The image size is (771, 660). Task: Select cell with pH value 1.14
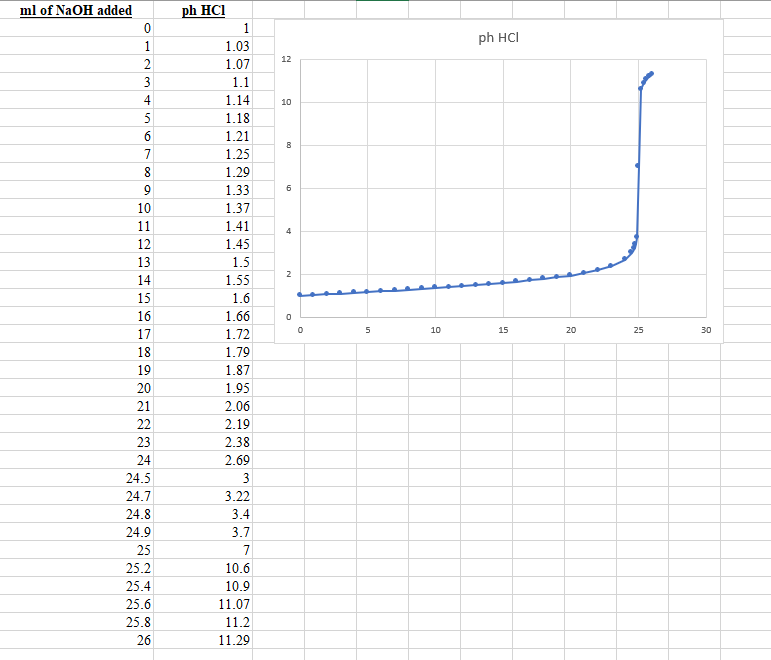203,100
